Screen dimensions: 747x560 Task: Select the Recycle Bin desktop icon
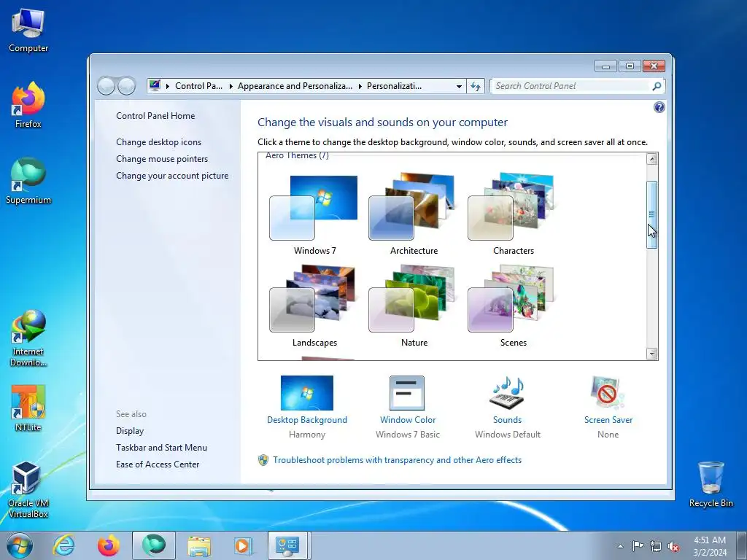711,484
